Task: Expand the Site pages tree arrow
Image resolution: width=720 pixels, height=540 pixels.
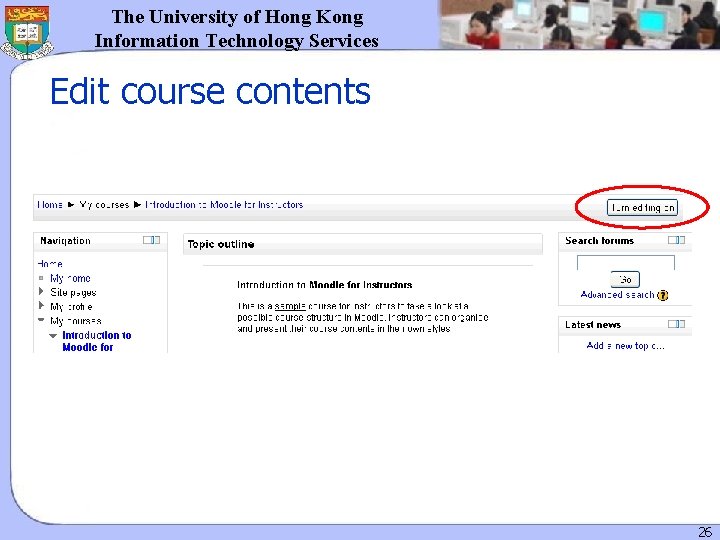Action: click(x=41, y=291)
